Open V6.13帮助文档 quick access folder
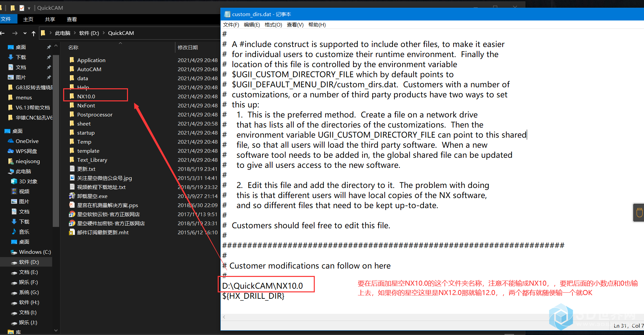Screen dimensions: 644x335 point(33,107)
